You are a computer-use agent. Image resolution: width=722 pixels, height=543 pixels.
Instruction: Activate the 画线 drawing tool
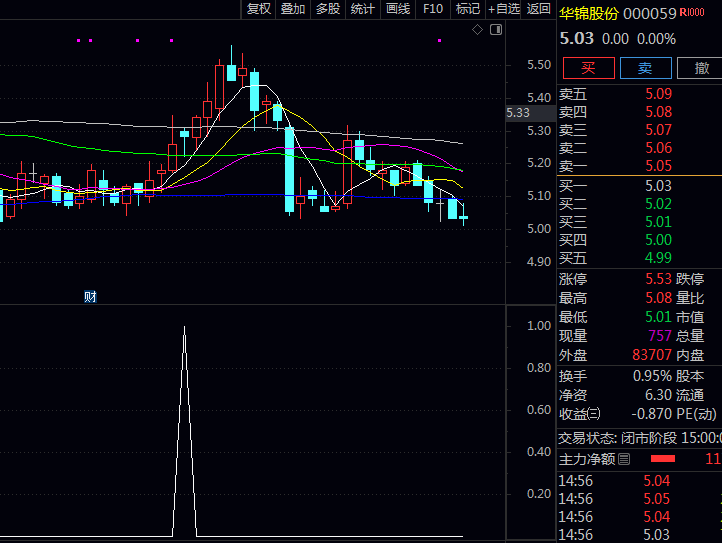coord(398,9)
